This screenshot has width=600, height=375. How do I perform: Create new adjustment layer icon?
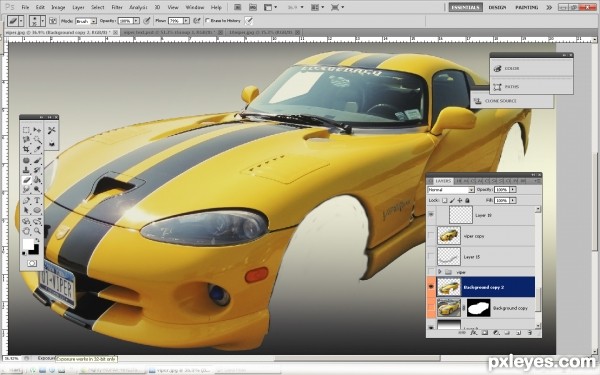496,333
